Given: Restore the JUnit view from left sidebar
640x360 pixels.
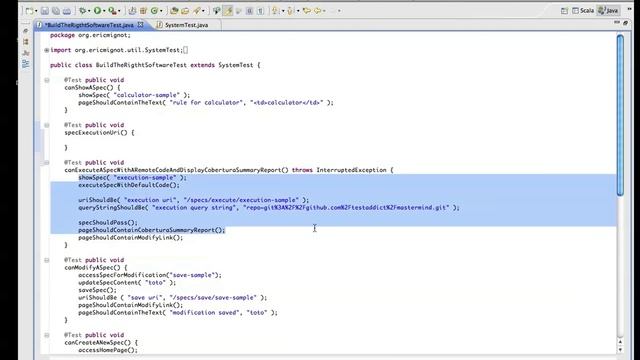Looking at the screenshot, I should (x=26, y=53).
